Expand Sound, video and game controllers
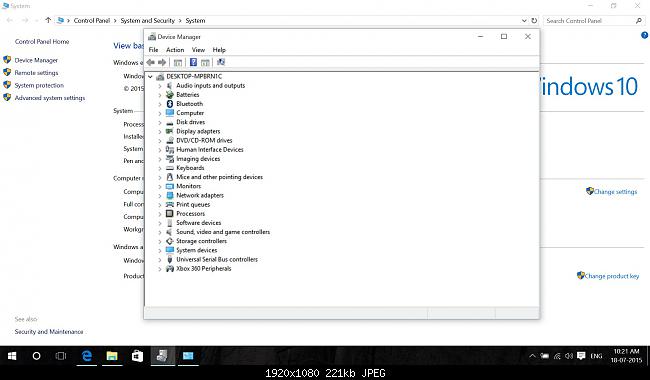The width and height of the screenshot is (650, 380). 160,232
